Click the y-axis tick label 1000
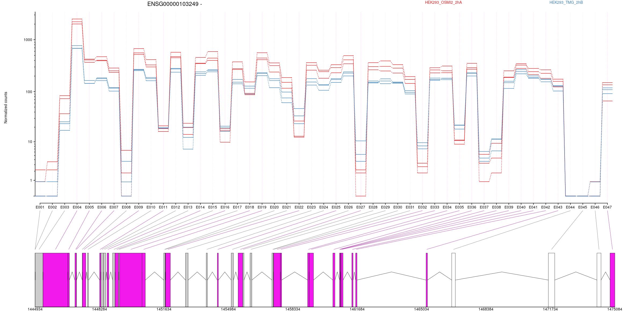Viewport: 644px width, 322px height. 28,40
